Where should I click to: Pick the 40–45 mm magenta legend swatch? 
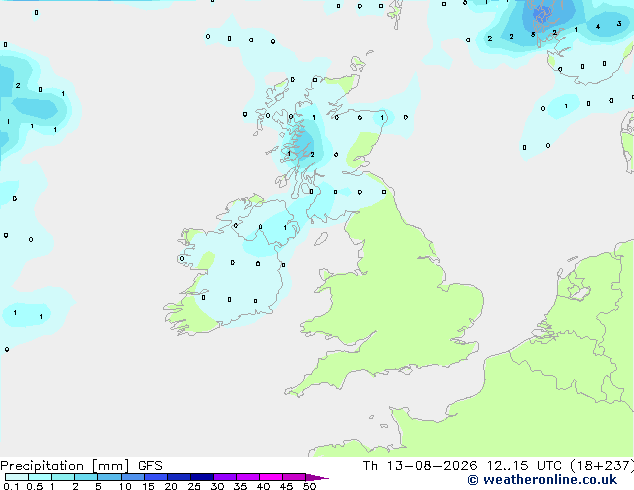tap(271, 477)
